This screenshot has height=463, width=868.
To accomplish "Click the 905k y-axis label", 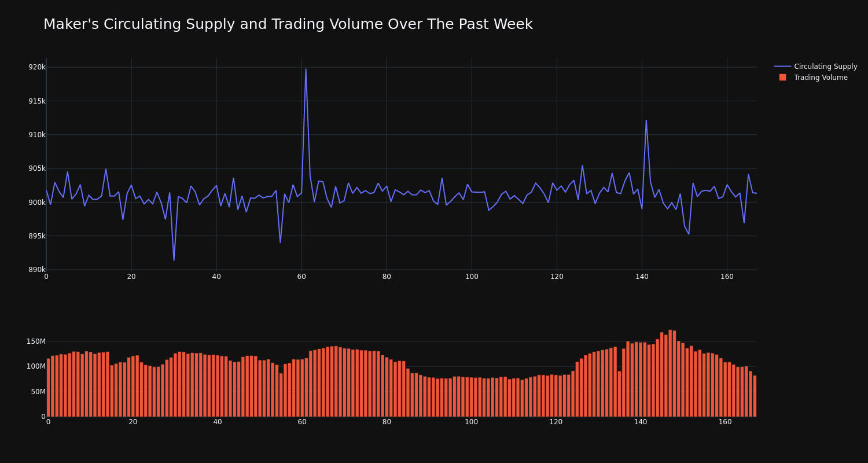I will [x=36, y=168].
